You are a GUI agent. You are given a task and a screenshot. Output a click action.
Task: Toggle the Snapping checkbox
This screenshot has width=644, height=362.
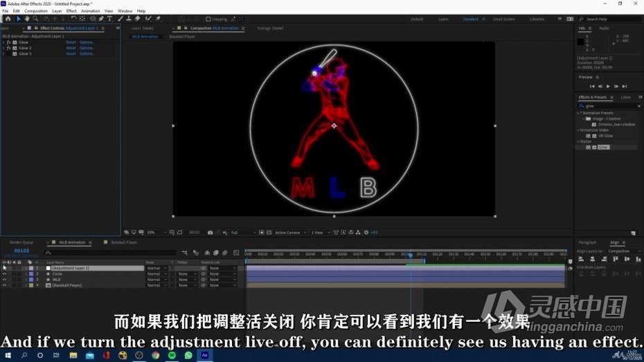pos(208,19)
